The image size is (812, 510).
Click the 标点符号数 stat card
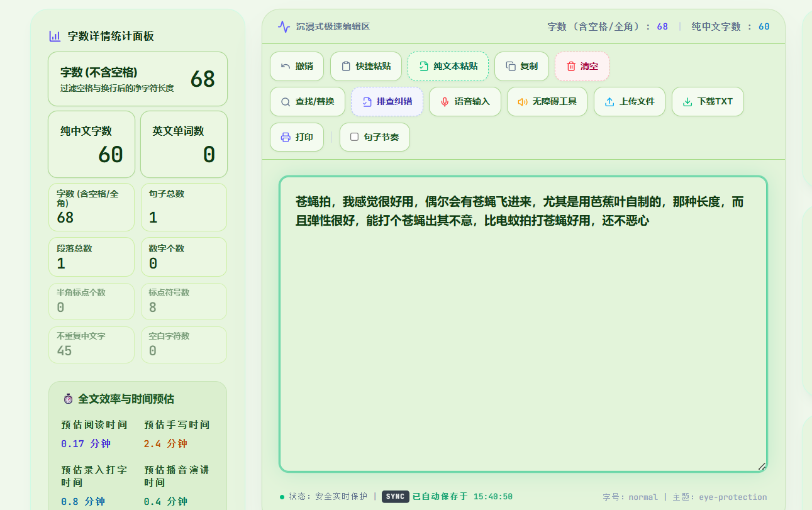click(x=184, y=301)
